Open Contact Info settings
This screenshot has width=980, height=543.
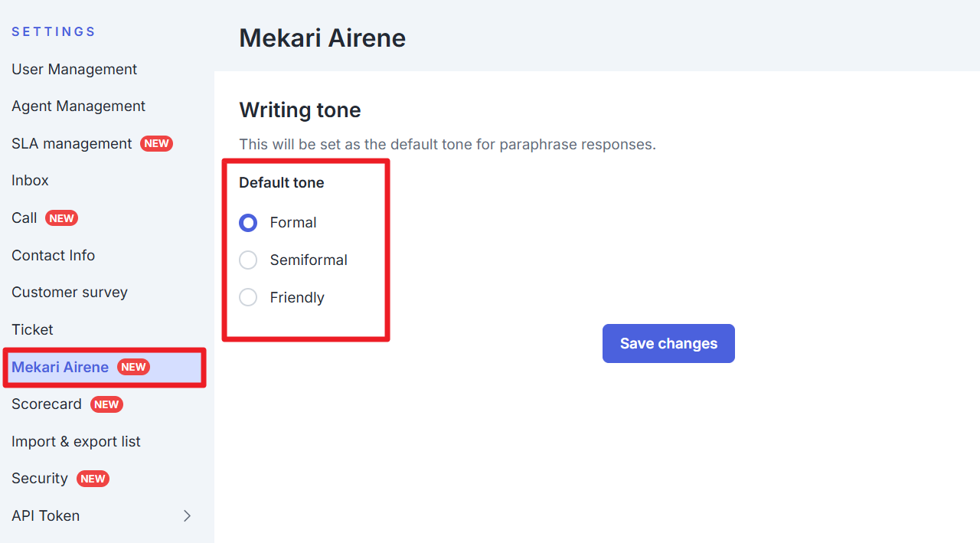(x=53, y=256)
